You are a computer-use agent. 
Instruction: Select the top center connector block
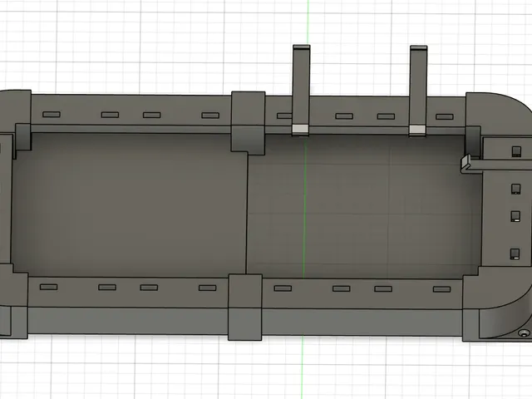click(248, 122)
